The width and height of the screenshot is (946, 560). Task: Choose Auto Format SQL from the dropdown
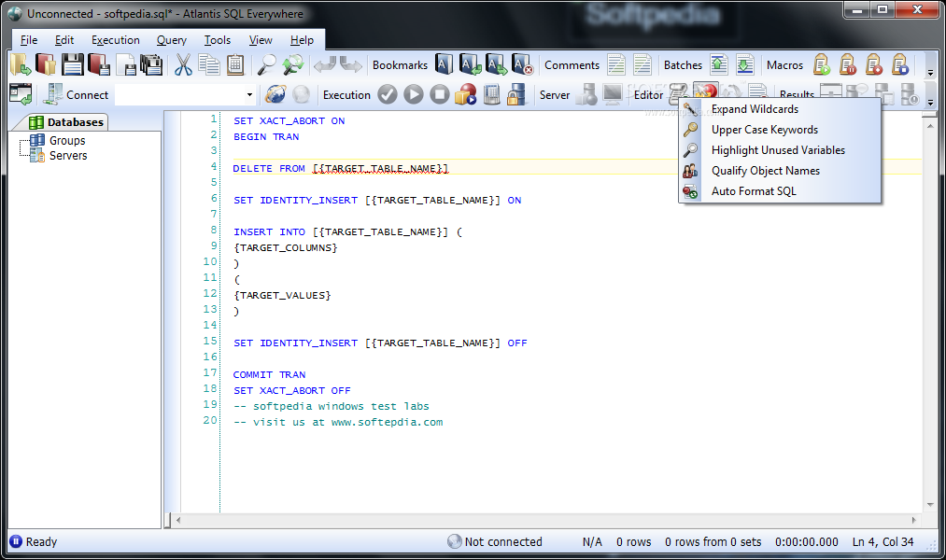point(780,191)
